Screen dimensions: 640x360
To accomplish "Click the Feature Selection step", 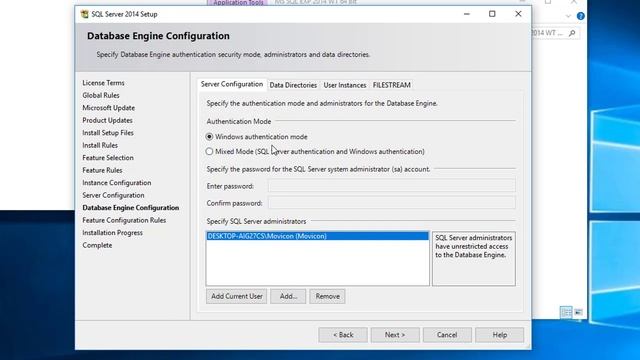I will pos(108,158).
